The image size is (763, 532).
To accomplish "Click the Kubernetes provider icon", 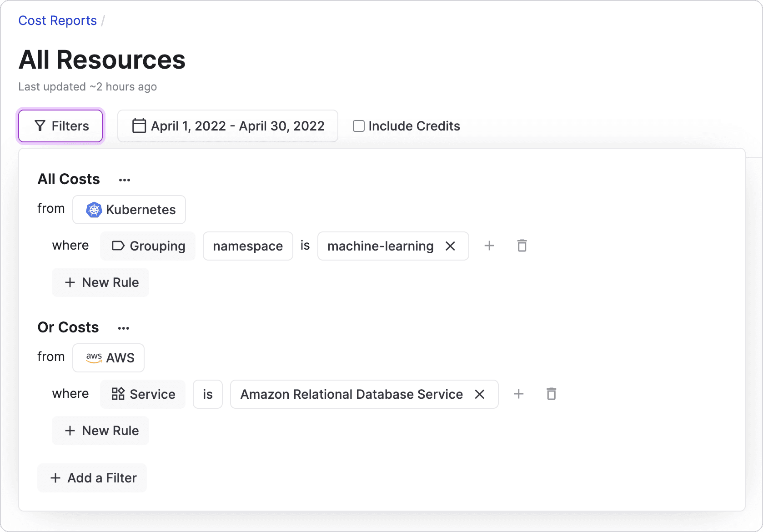I will (93, 210).
